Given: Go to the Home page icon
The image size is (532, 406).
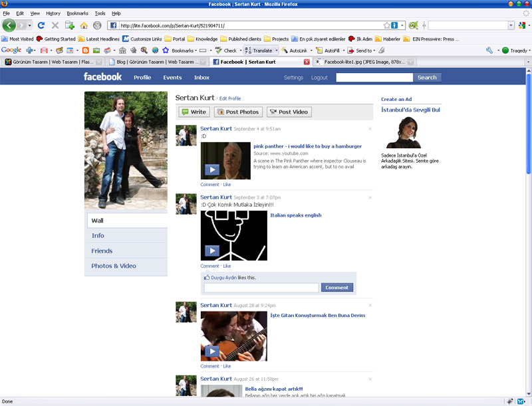Looking at the screenshot, I should pyautogui.click(x=84, y=25).
